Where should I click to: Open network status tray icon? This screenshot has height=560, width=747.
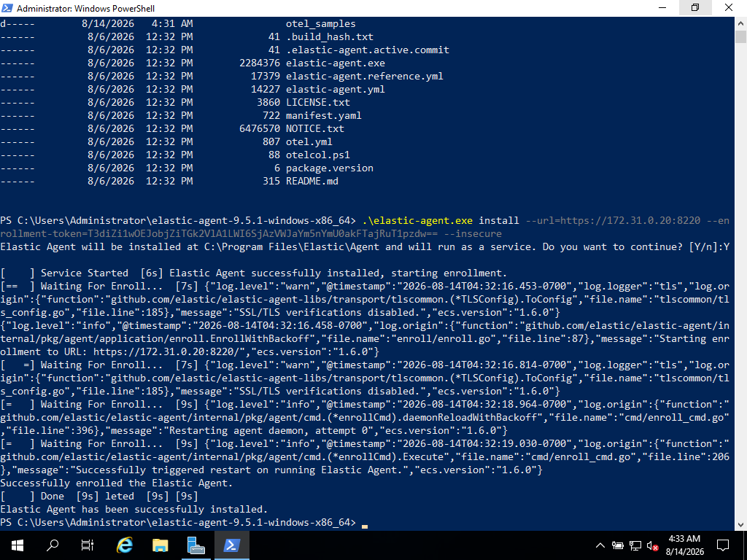635,545
